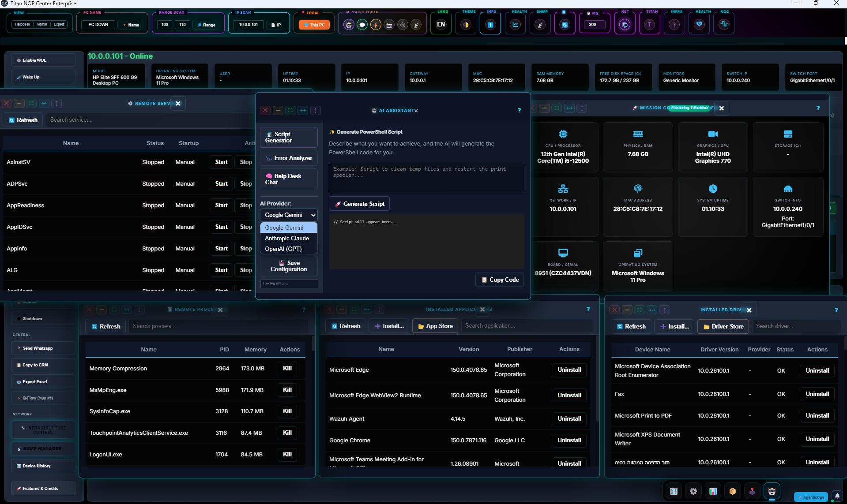
Task: Open the Info icon in top toolbar
Action: click(490, 25)
